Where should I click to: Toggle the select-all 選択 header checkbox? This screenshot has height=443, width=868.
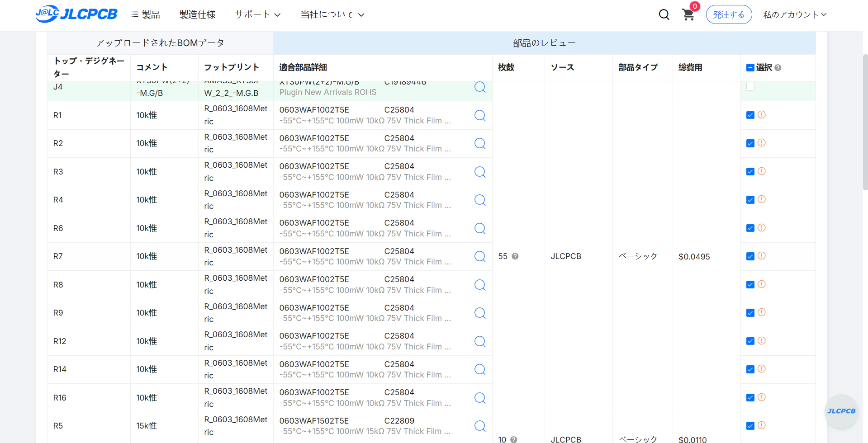750,68
